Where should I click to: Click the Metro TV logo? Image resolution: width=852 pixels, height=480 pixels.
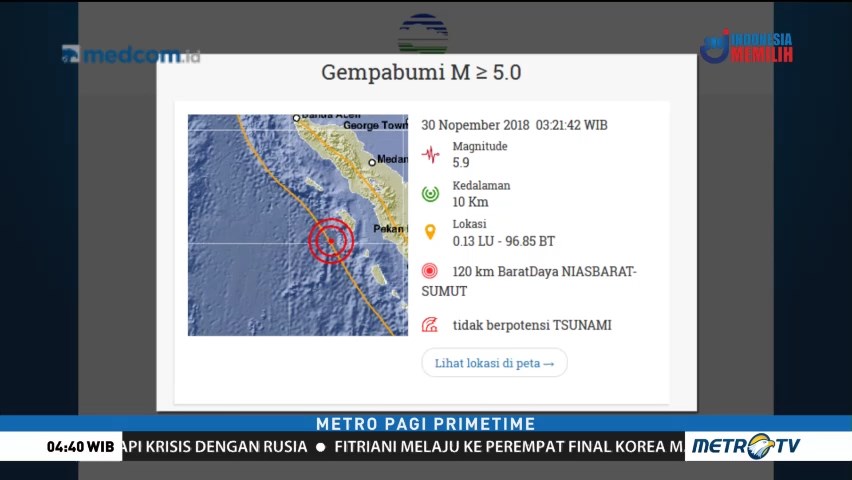746,446
